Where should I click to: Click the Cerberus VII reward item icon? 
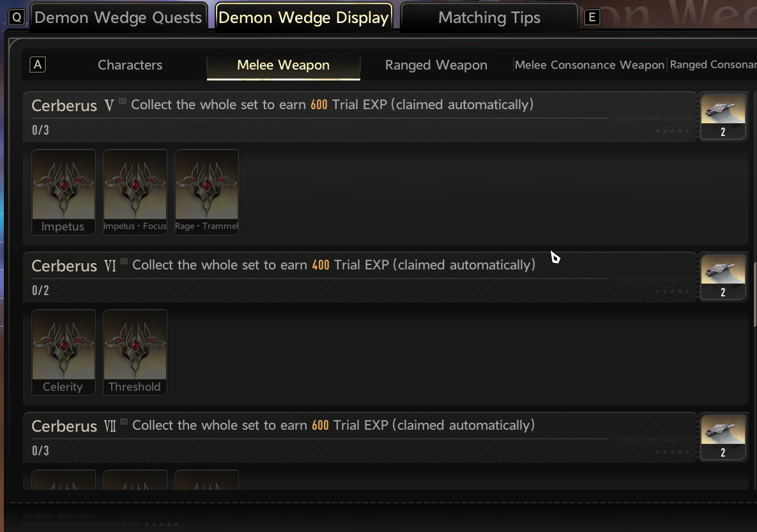click(x=723, y=437)
